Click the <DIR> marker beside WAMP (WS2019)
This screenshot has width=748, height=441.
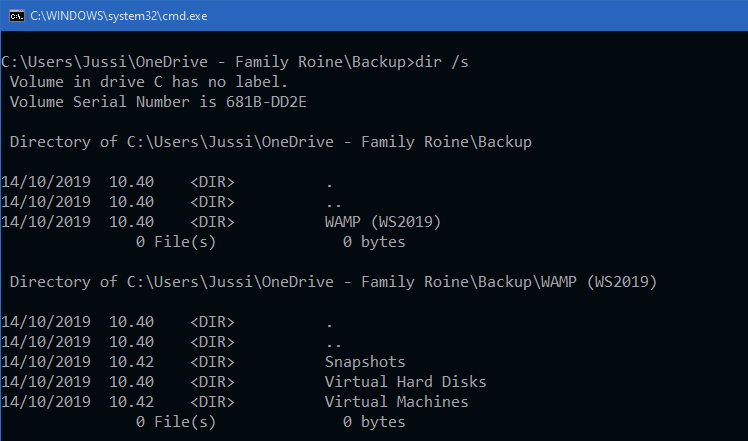(x=212, y=222)
